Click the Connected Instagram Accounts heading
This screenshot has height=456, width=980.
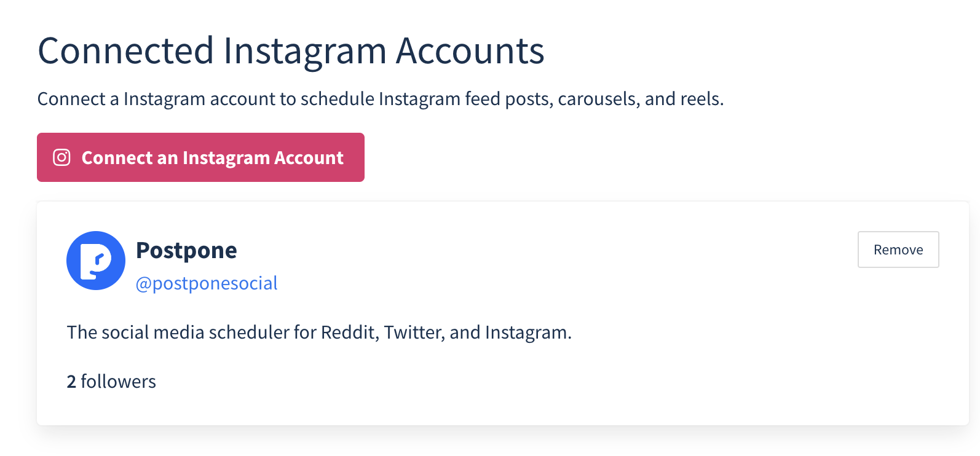pos(291,50)
